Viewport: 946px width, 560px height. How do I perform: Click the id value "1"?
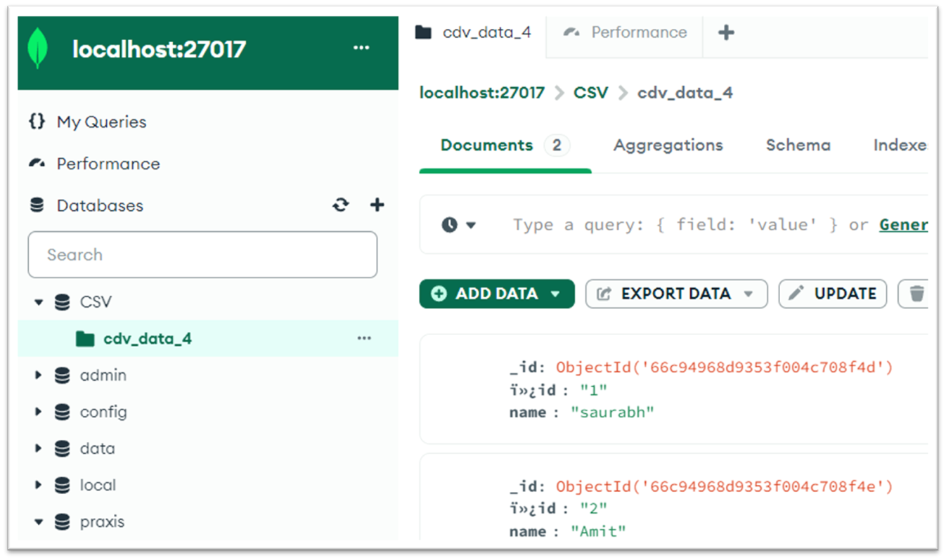tap(593, 390)
